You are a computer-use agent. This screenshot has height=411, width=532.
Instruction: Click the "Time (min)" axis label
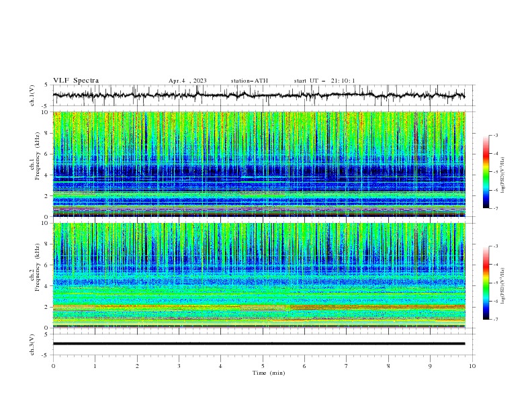click(x=269, y=373)
